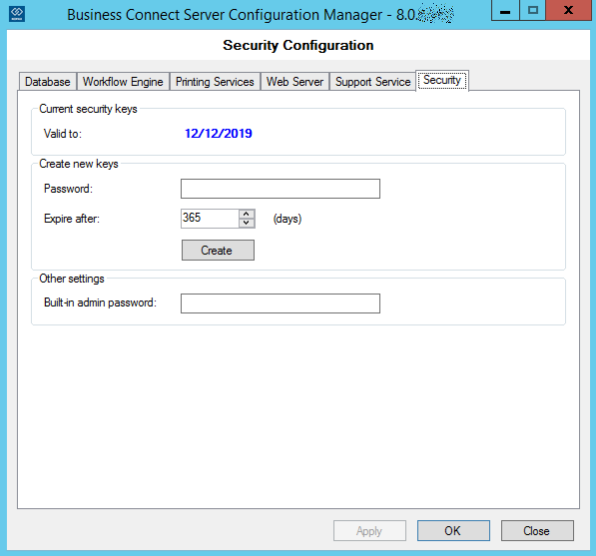
Task: Maximize the Configuration Manager window
Action: click(x=533, y=11)
